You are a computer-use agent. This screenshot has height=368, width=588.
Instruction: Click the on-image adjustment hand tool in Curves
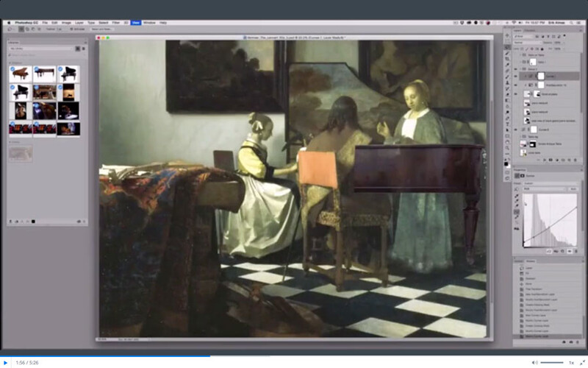click(517, 189)
